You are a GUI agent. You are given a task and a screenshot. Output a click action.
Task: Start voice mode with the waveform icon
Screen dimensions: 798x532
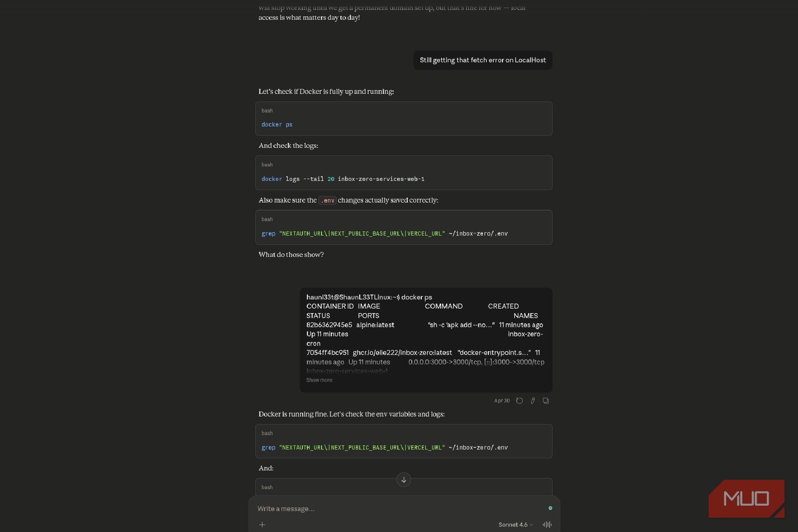point(547,525)
